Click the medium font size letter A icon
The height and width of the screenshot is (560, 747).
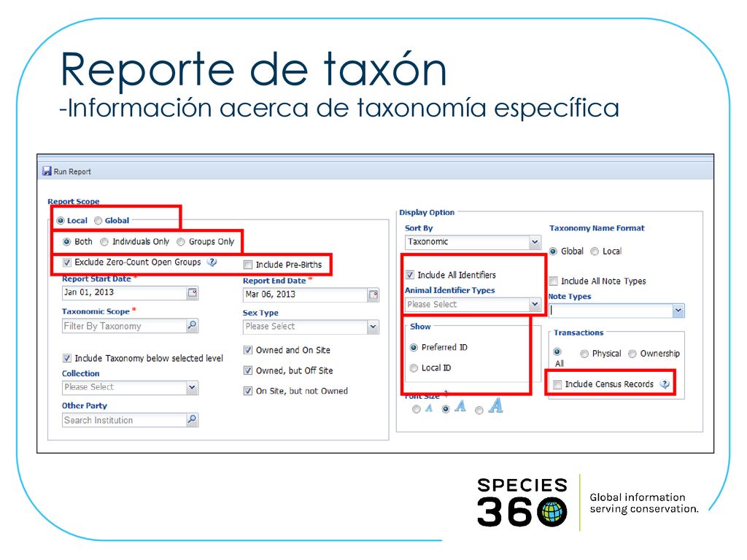pos(460,406)
